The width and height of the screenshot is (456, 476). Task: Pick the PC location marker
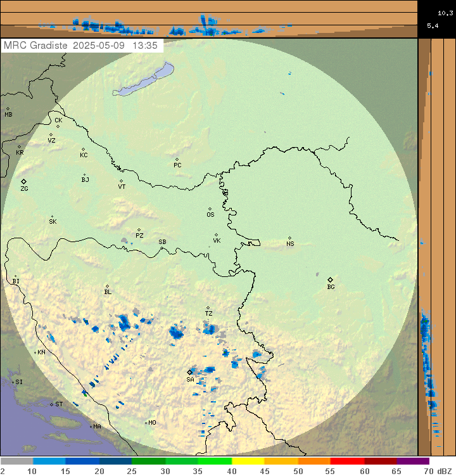click(x=177, y=159)
